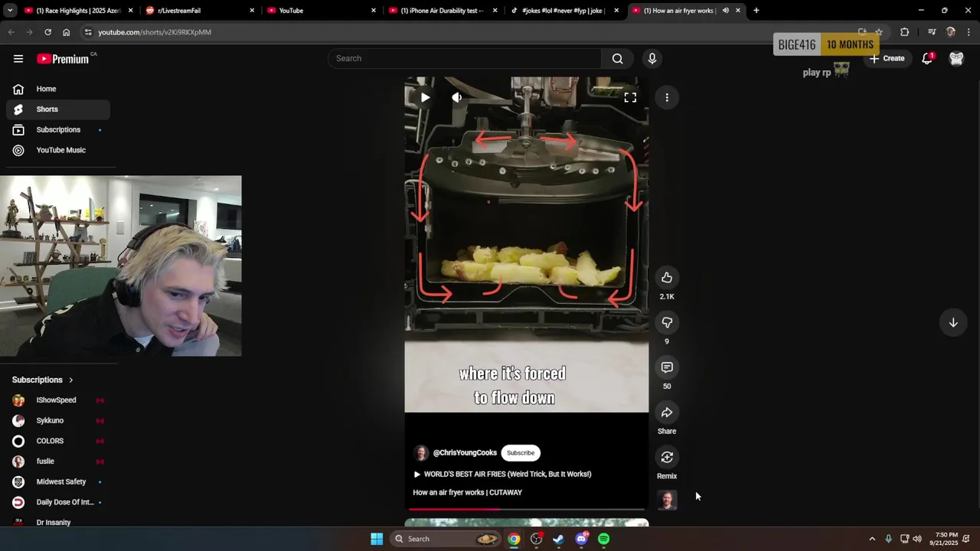View site information icon in address bar
The width and height of the screenshot is (980, 551).
pos(88,32)
